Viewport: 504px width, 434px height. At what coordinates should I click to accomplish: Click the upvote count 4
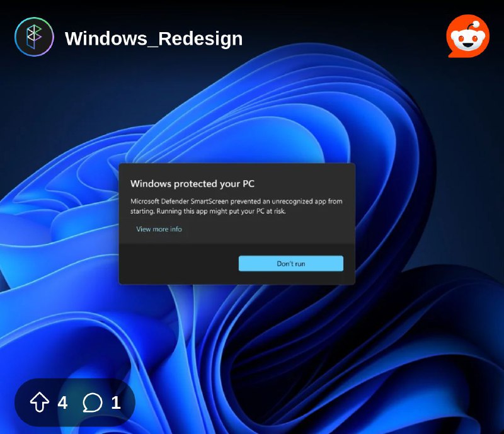[x=62, y=403]
